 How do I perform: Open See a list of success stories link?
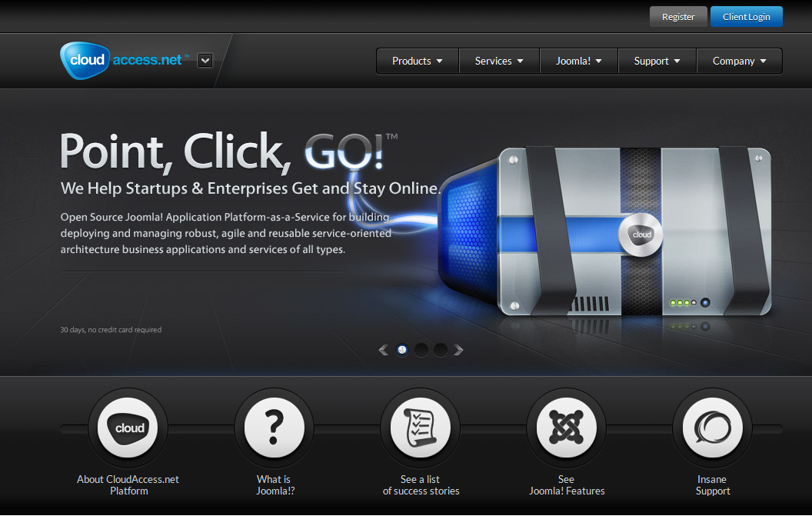[x=421, y=485]
